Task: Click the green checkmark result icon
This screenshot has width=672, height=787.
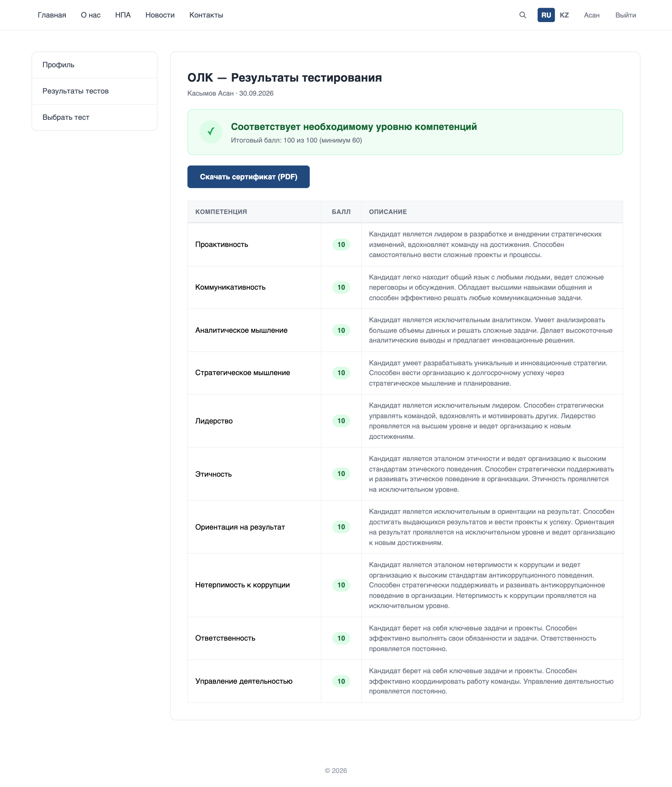Action: coord(211,132)
